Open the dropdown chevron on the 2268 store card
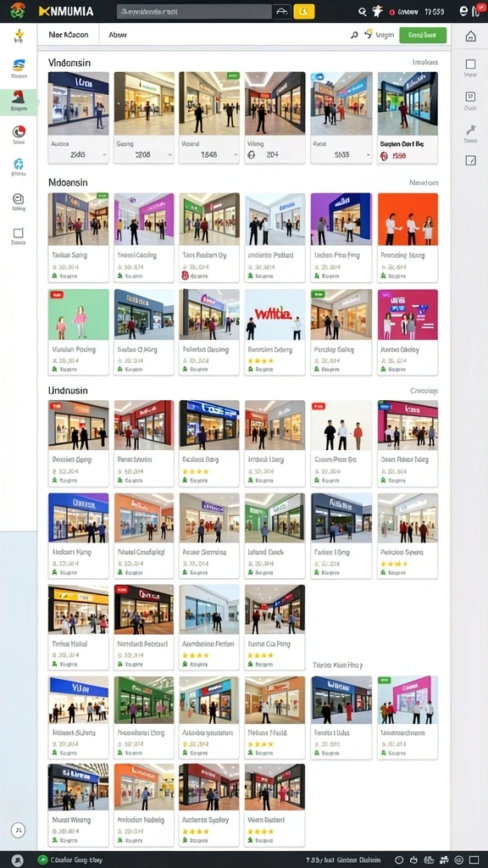Viewport: 488px width, 868px height. click(x=169, y=156)
